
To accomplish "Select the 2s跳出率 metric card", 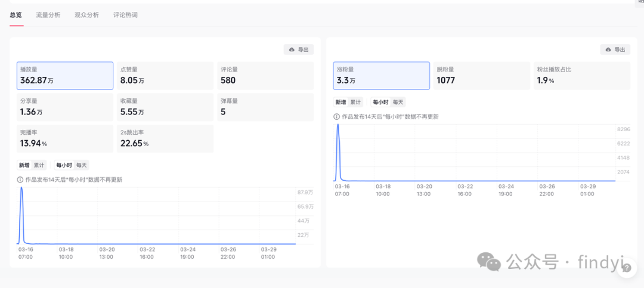I will [165, 139].
